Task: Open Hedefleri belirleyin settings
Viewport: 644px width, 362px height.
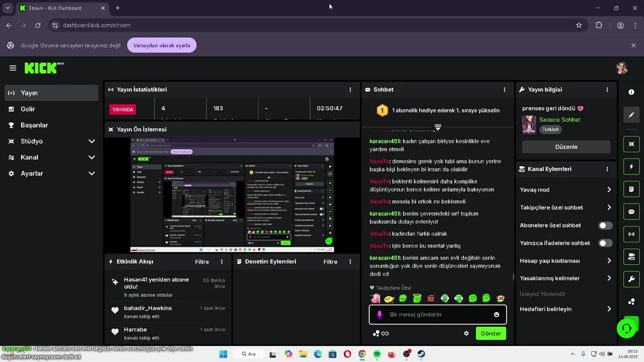Action: point(566,309)
